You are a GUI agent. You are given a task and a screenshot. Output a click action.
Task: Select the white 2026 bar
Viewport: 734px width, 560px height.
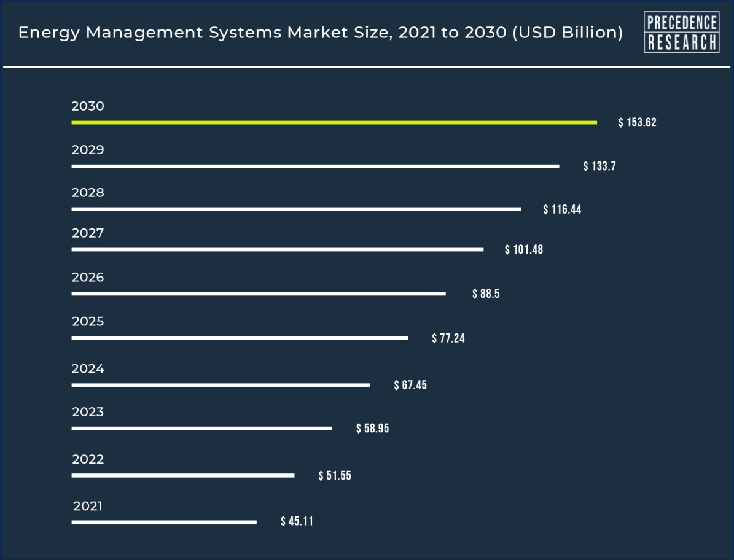coord(258,294)
